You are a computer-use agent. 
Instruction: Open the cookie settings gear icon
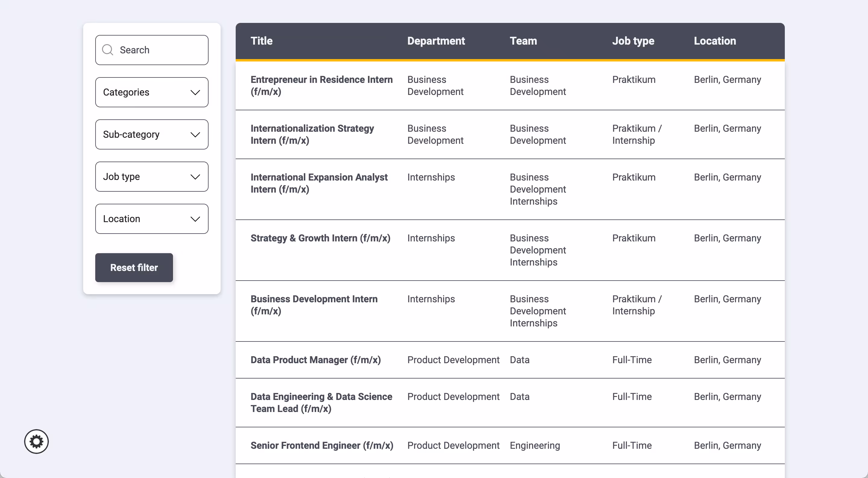pyautogui.click(x=36, y=441)
